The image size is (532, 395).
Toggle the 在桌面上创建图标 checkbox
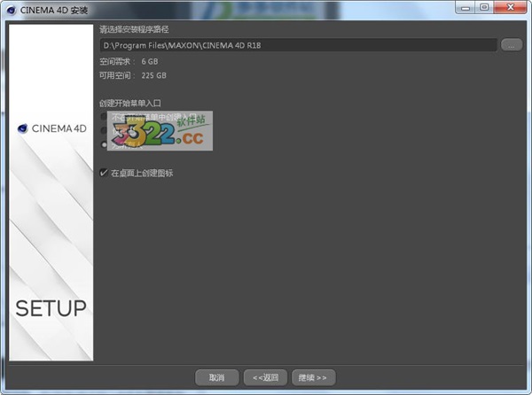click(x=104, y=173)
